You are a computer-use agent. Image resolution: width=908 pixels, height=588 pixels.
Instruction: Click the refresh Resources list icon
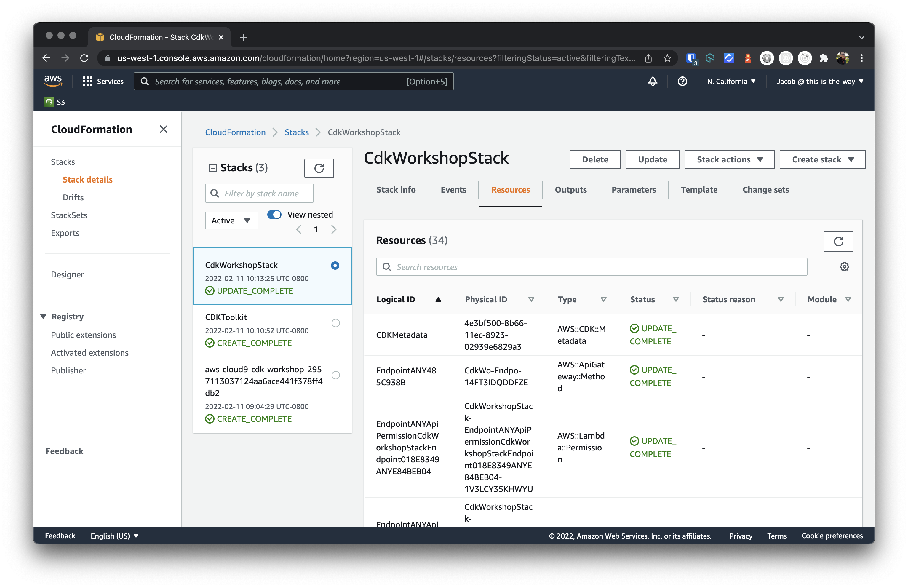click(x=837, y=240)
